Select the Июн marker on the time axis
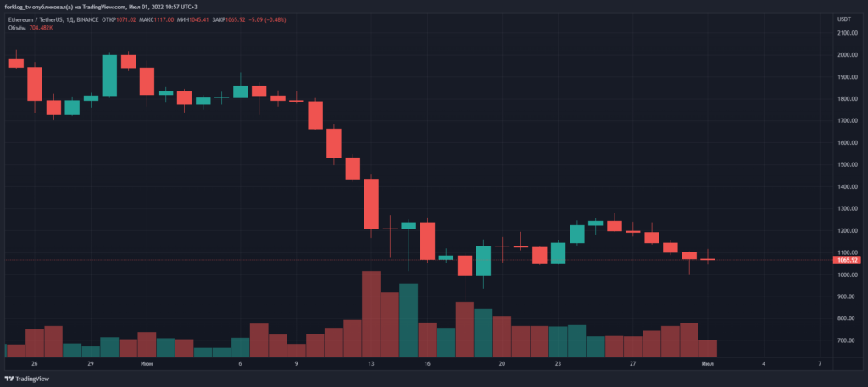 [147, 362]
